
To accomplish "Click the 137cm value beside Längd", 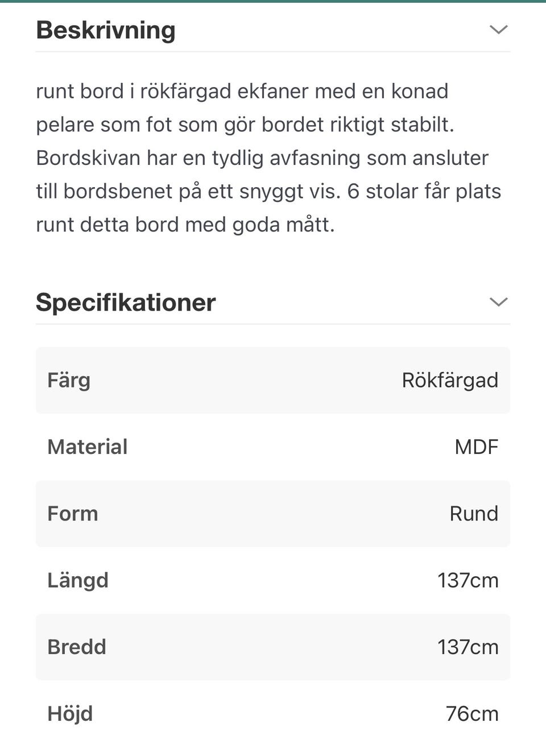I will [468, 580].
